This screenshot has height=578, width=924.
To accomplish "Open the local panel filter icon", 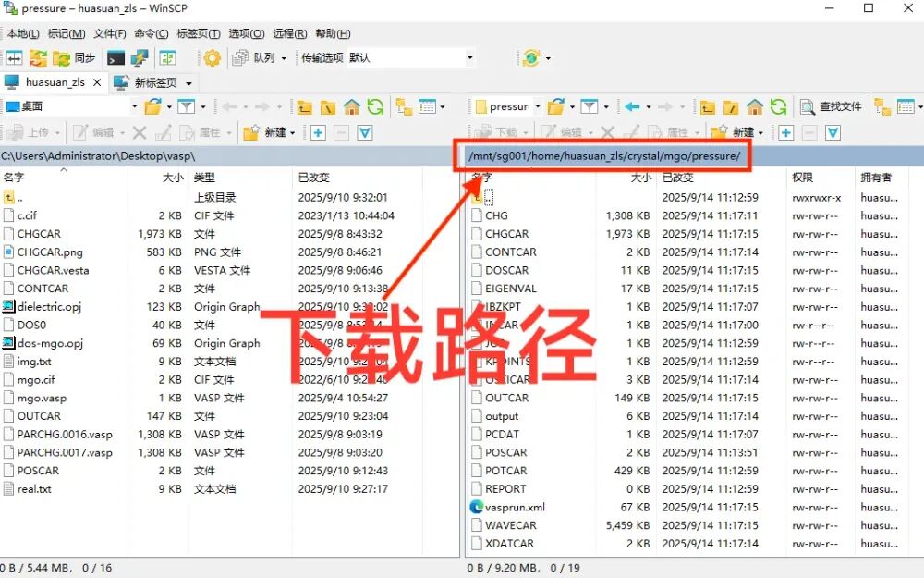I will [186, 106].
